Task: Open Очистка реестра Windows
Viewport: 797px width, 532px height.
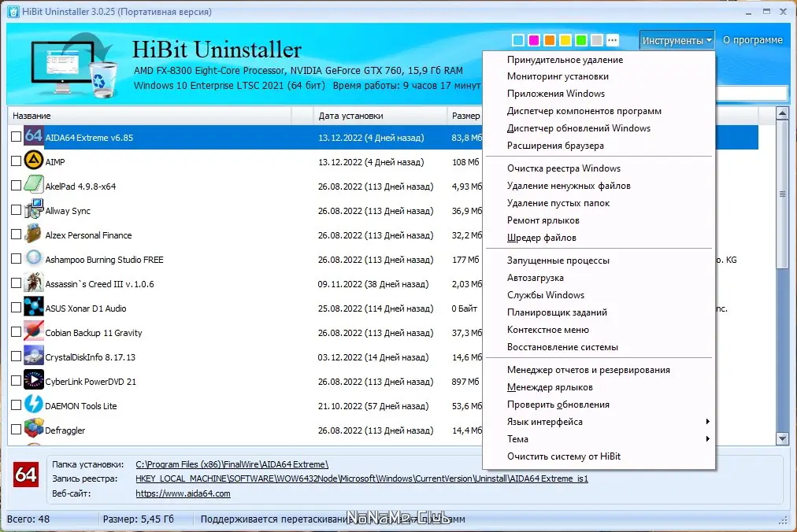Action: point(599,168)
